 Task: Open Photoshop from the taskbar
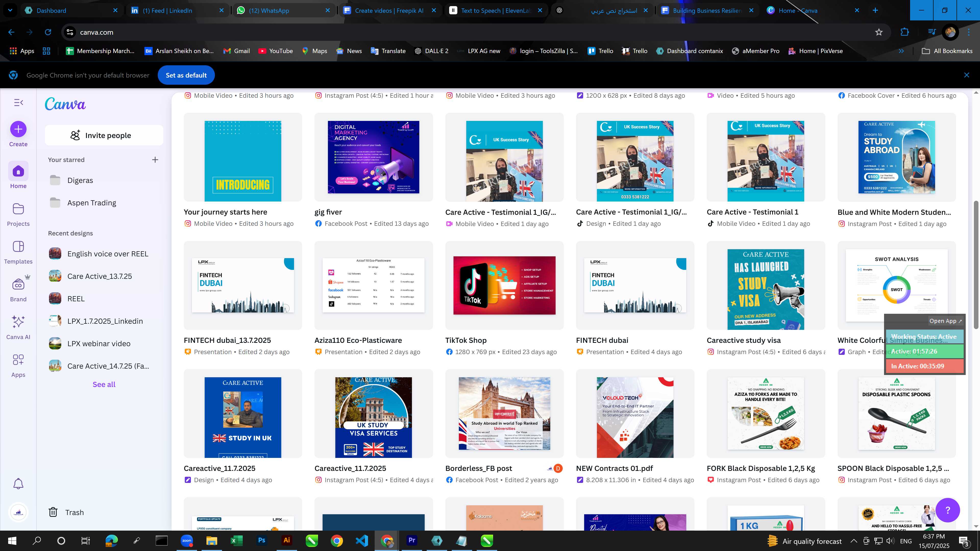click(261, 540)
